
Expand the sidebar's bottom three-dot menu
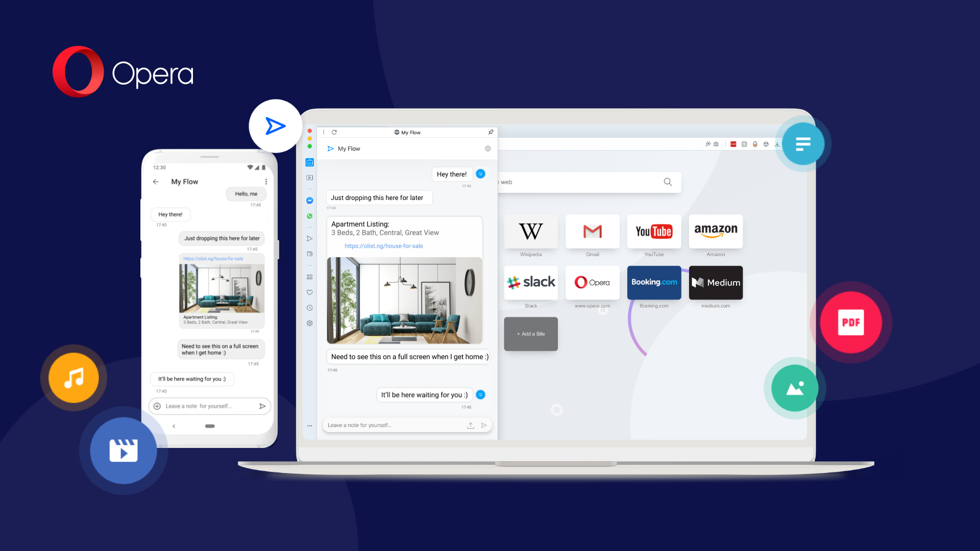point(309,425)
